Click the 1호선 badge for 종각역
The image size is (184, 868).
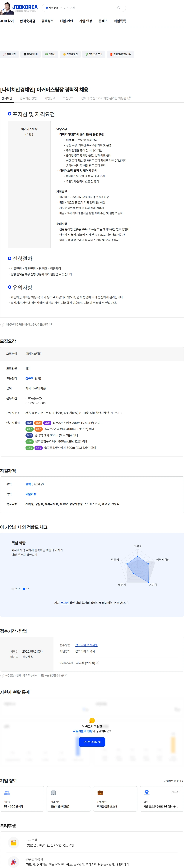[29, 435]
